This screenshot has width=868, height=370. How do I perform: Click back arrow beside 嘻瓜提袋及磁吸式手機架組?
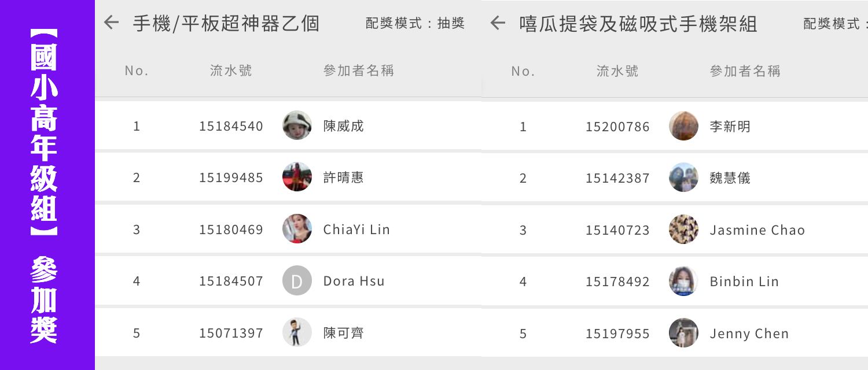[x=498, y=23]
